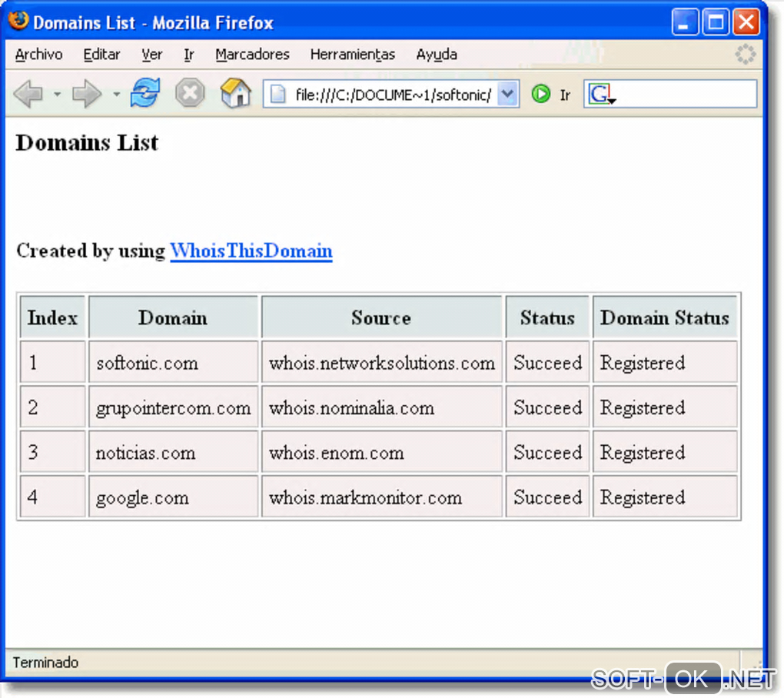
Task: Click the address bar URL field
Action: (x=393, y=94)
